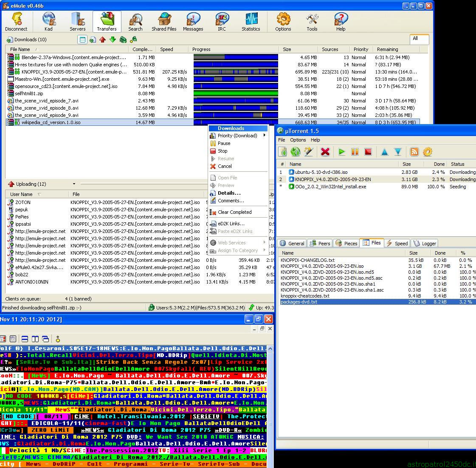Sort downloads by File Name column
Screen dimensions: 476x468
pos(67,49)
